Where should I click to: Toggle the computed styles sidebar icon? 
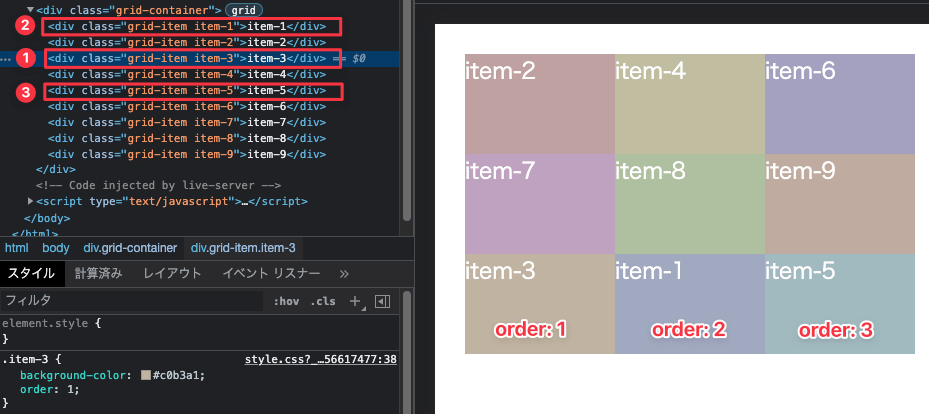(383, 301)
